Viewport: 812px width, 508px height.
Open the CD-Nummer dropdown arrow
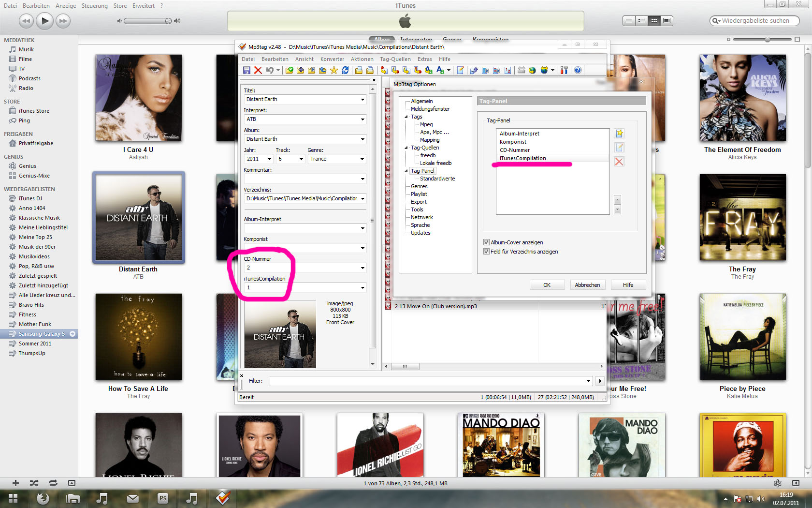point(362,268)
